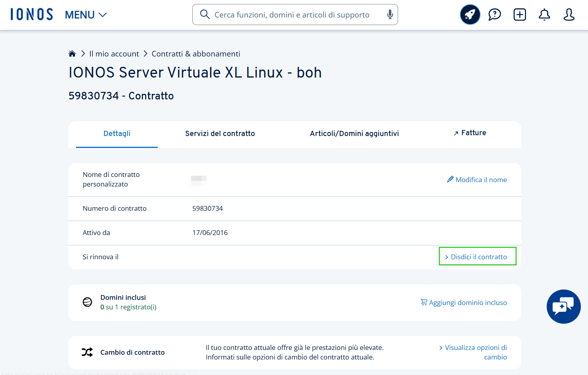Click the activation date 17/06/2016

[210, 233]
